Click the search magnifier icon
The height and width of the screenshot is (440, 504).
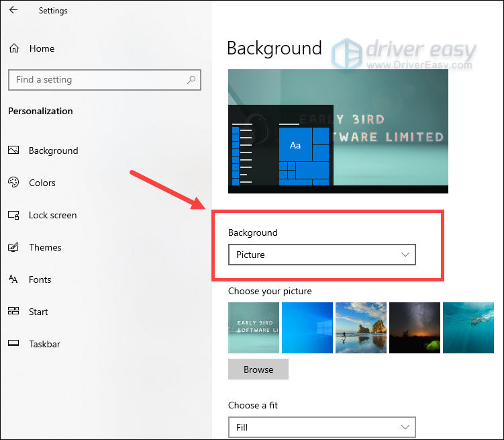[191, 79]
